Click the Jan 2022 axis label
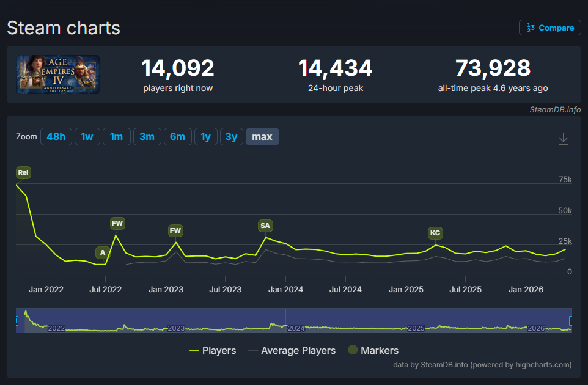This screenshot has width=588, height=385. coord(46,290)
